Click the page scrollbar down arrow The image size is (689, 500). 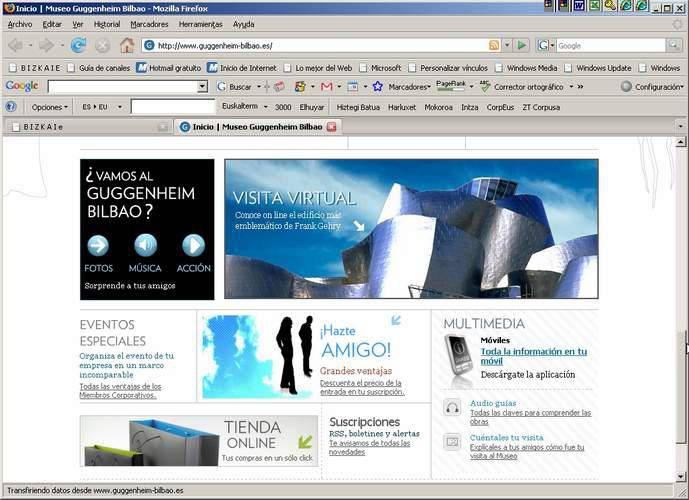(680, 477)
